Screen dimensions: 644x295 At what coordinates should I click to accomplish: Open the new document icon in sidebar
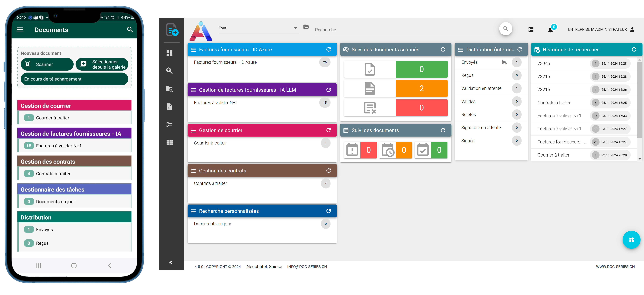(172, 30)
